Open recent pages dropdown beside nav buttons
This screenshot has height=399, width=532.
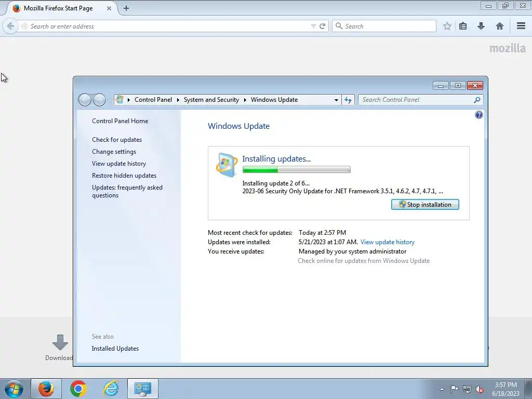click(110, 100)
